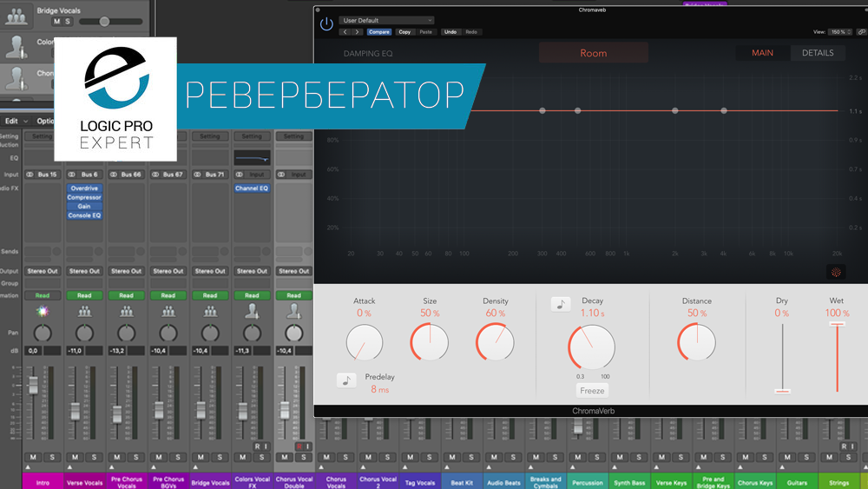Mute the Beat Kit channel strip
The image size is (868, 489).
[x=451, y=458]
